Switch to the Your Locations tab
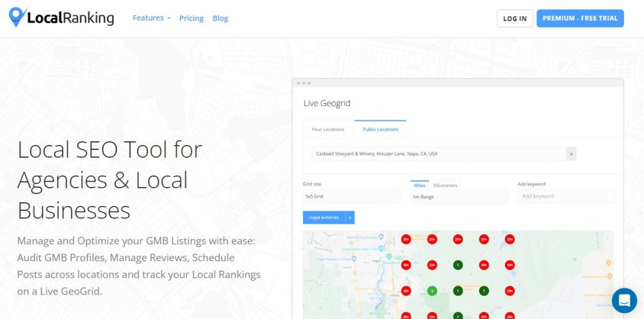The width and height of the screenshot is (644, 319). [328, 129]
